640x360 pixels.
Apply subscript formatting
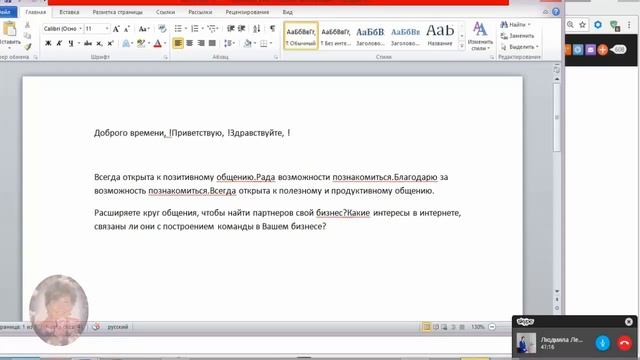click(99, 43)
